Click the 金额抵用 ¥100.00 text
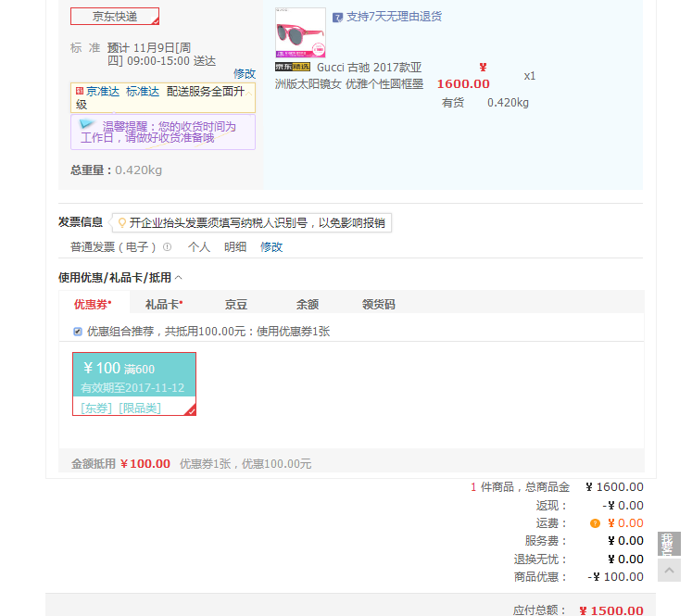Screen dimensions: 692x616 pyautogui.click(x=120, y=463)
